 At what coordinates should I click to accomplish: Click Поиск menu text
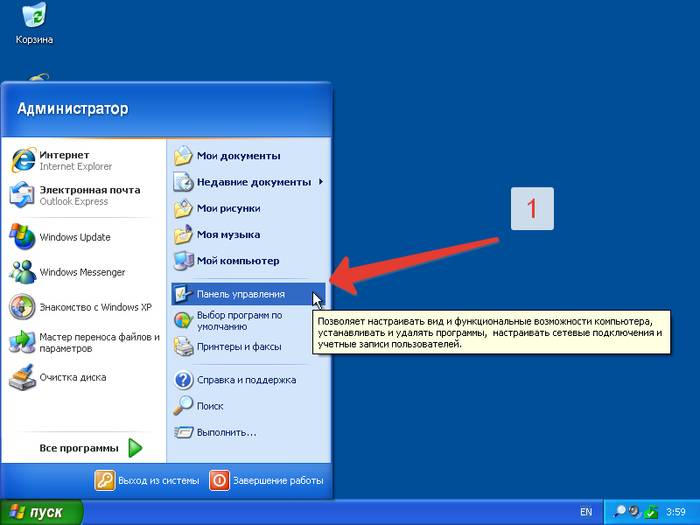[x=210, y=406]
